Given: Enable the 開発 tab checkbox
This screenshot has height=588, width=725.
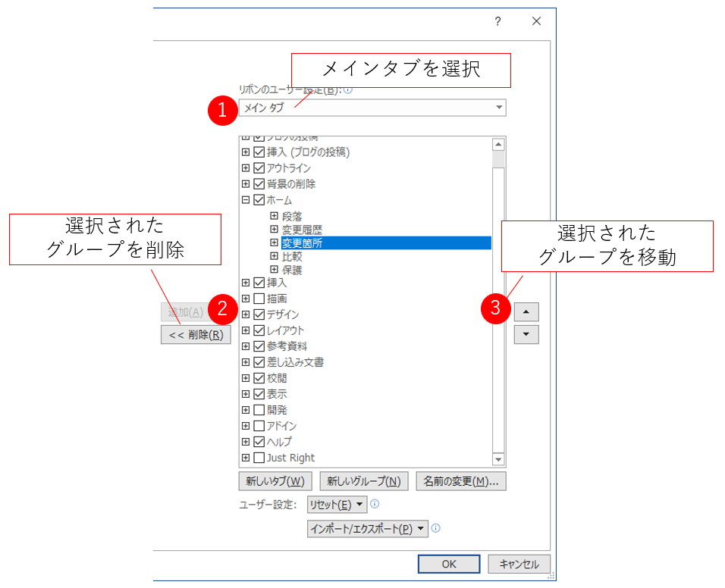Looking at the screenshot, I should pos(259,410).
